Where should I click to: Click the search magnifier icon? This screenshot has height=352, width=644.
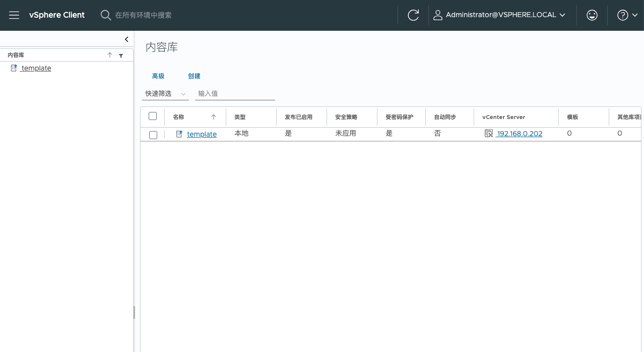click(x=105, y=15)
